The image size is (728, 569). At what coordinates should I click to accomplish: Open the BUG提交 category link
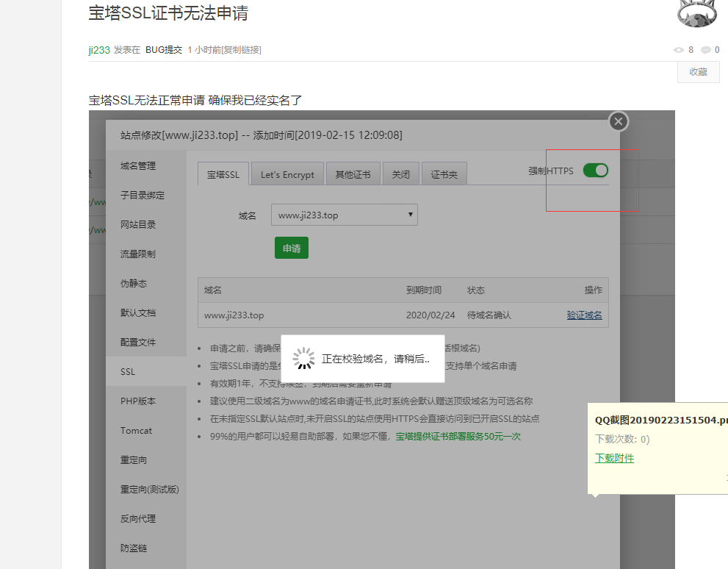click(164, 50)
